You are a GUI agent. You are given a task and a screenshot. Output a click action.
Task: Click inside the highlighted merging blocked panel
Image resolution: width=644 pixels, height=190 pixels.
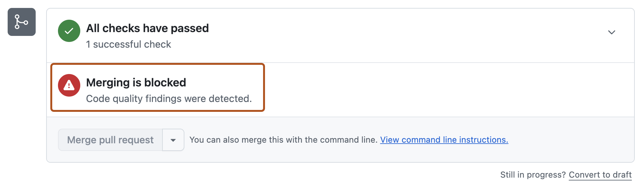(158, 87)
